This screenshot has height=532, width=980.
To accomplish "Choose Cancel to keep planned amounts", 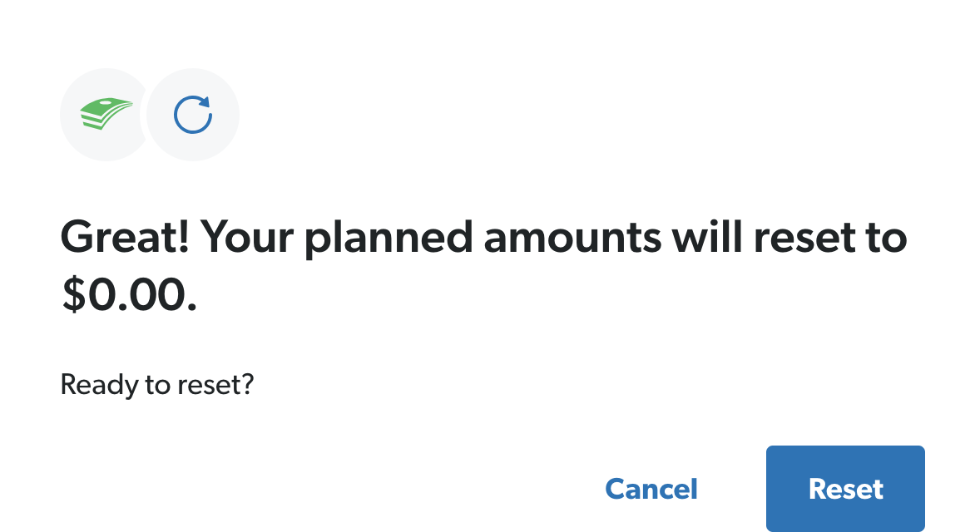I will click(x=651, y=489).
